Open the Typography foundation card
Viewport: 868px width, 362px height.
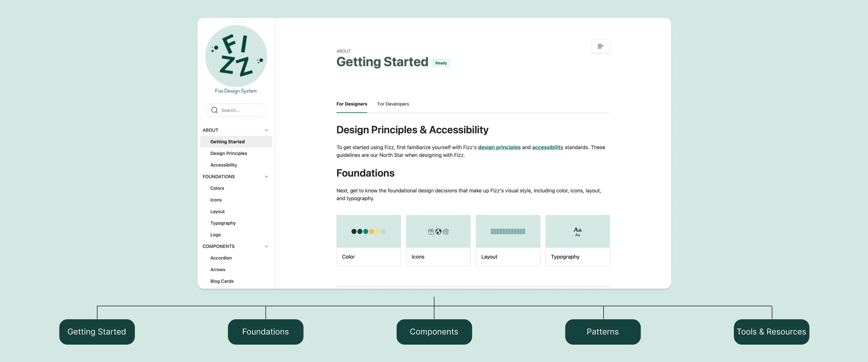pos(578,240)
